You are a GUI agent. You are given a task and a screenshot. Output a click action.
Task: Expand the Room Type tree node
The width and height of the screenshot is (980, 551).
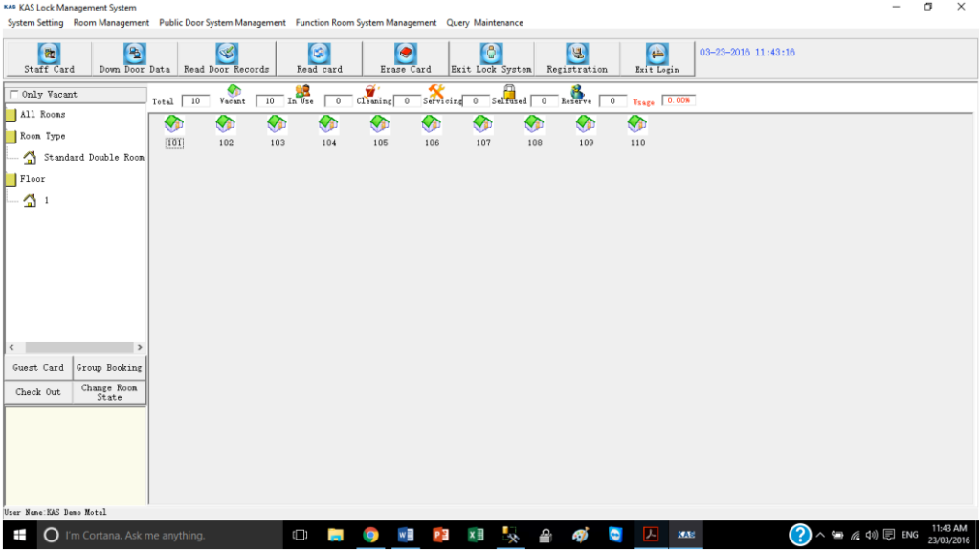[x=11, y=137]
